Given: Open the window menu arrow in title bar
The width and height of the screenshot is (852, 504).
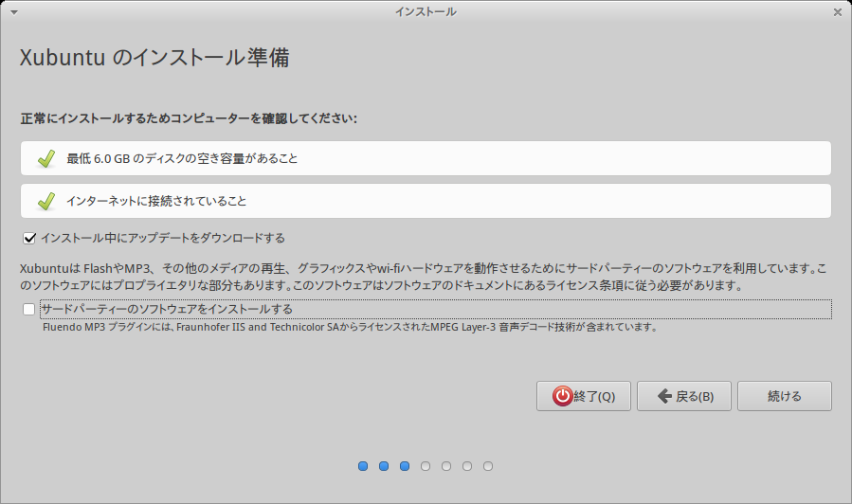Looking at the screenshot, I should (14, 12).
